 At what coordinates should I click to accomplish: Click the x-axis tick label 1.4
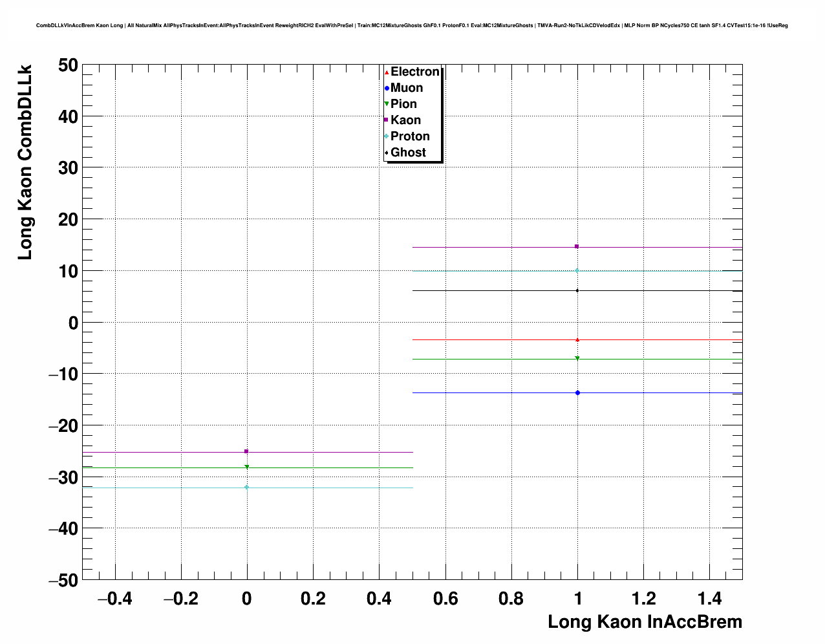tap(709, 599)
